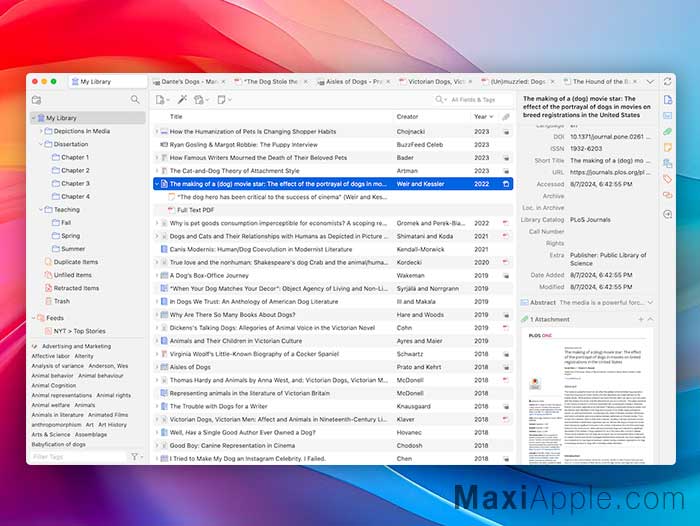Jump to Related section in side nav
Image resolution: width=700 pixels, height=526 pixels.
[x=667, y=195]
